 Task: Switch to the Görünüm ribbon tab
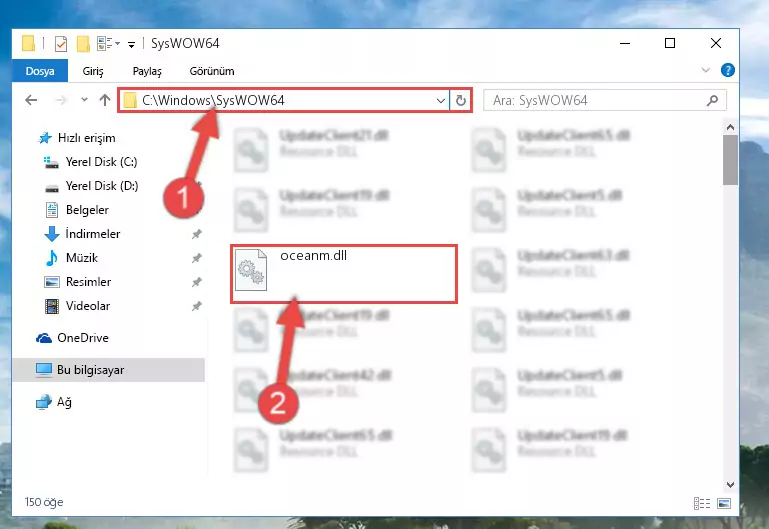point(212,71)
